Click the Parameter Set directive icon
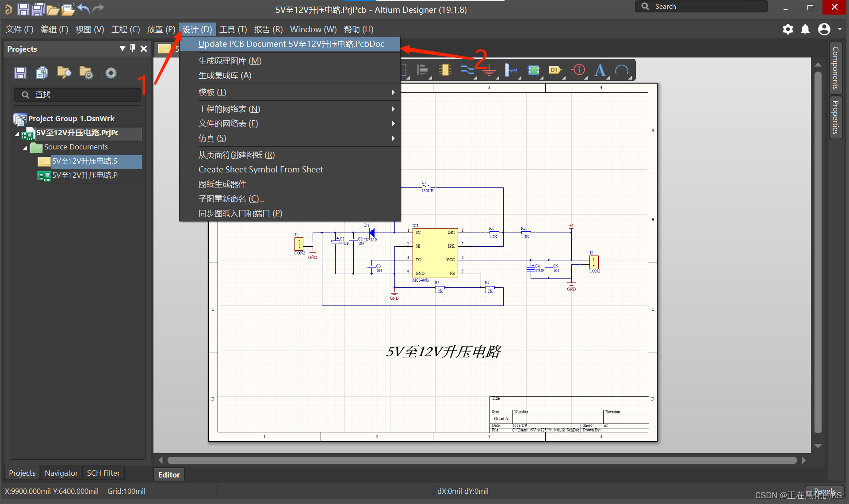This screenshot has width=849, height=504. coord(578,70)
